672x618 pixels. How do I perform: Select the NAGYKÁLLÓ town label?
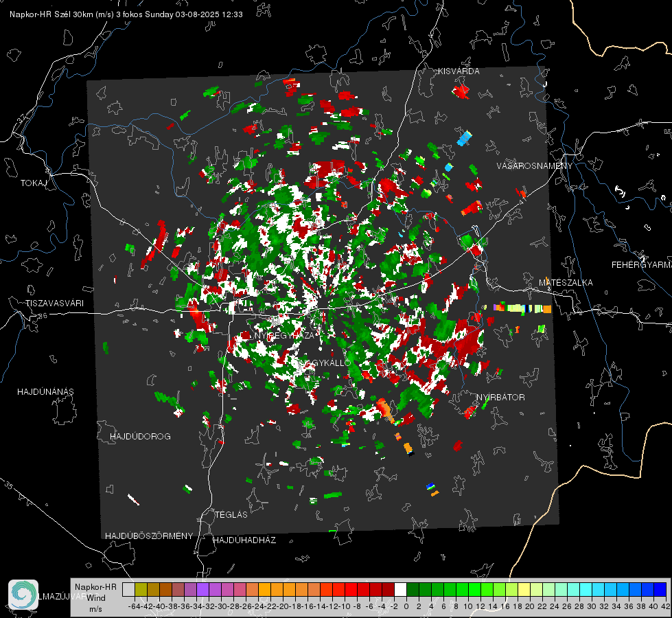(x=325, y=363)
